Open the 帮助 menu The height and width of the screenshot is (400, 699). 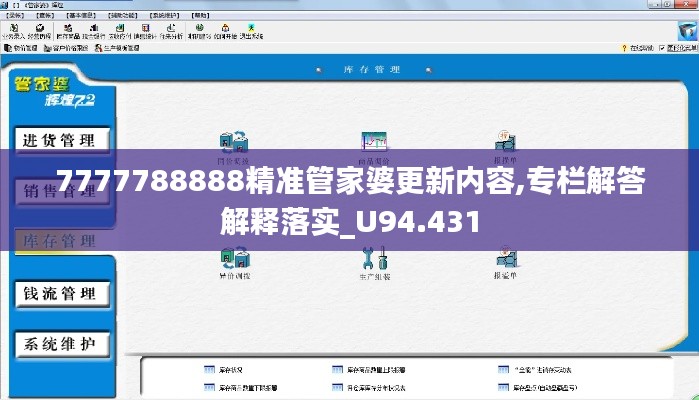(x=200, y=15)
